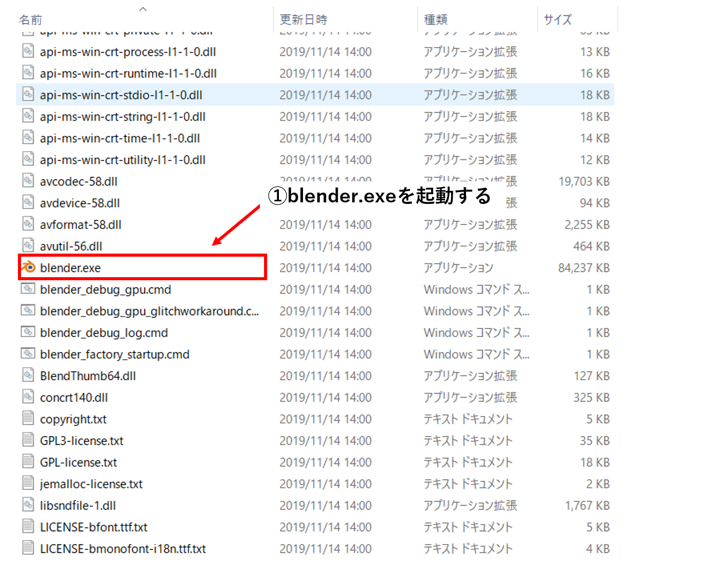
Task: Click the GPL-license.txt document icon
Action: pyautogui.click(x=28, y=462)
